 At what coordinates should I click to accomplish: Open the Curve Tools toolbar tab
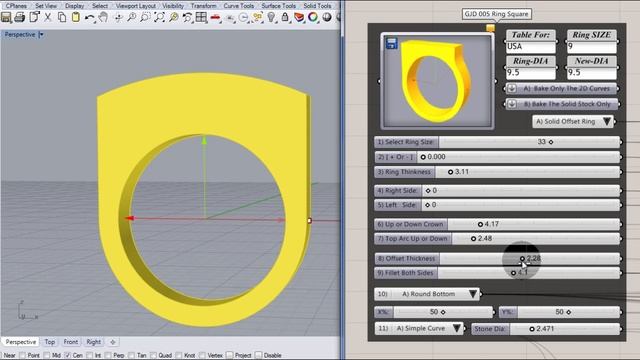238,6
